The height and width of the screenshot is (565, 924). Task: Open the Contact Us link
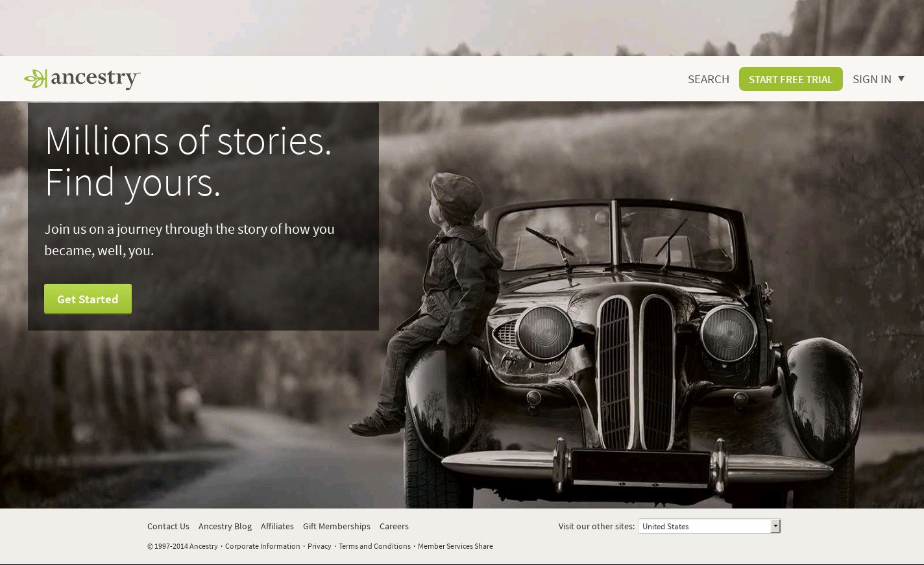(168, 526)
